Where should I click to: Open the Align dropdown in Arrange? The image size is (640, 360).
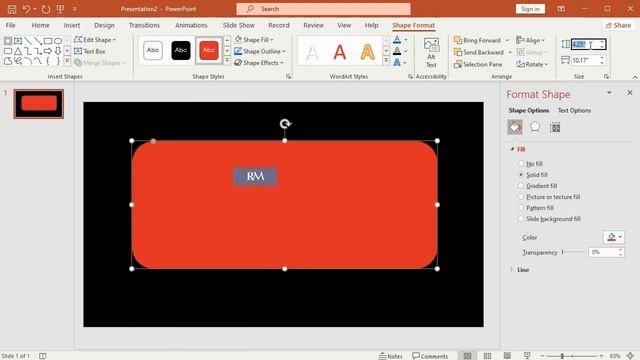coord(531,40)
